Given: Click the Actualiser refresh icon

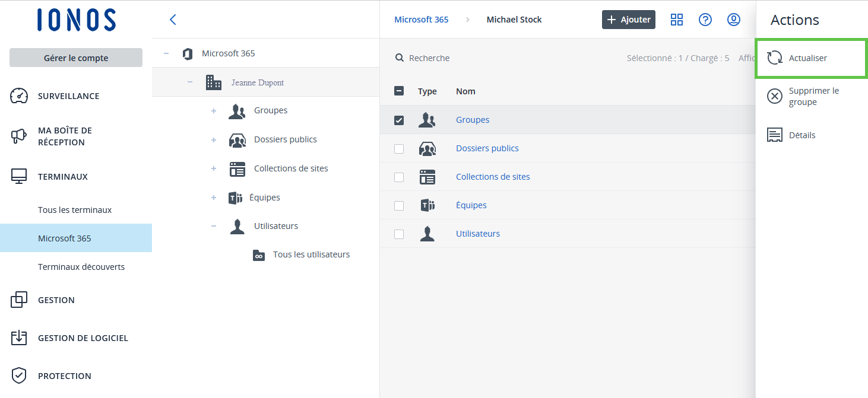Looking at the screenshot, I should (x=775, y=58).
